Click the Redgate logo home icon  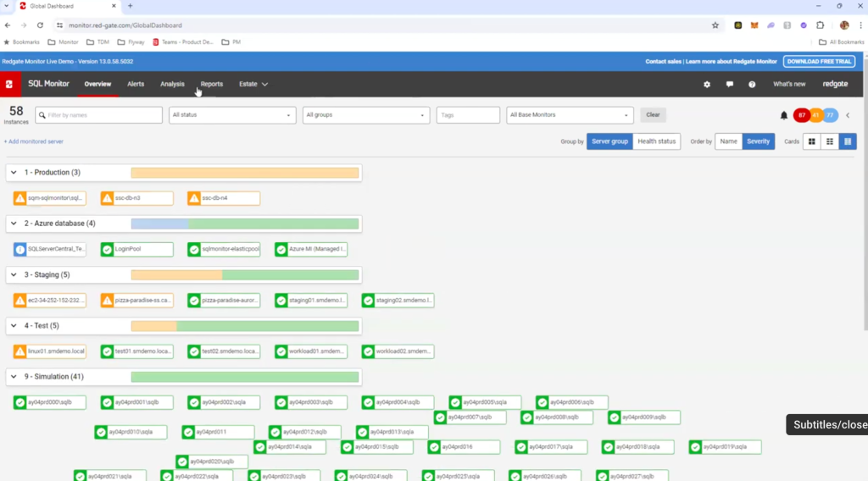pos(9,84)
